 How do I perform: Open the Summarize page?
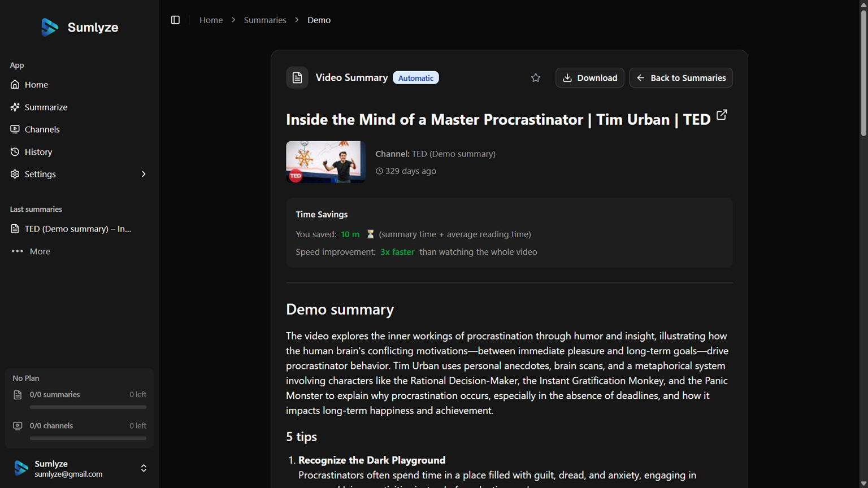[x=79, y=107]
